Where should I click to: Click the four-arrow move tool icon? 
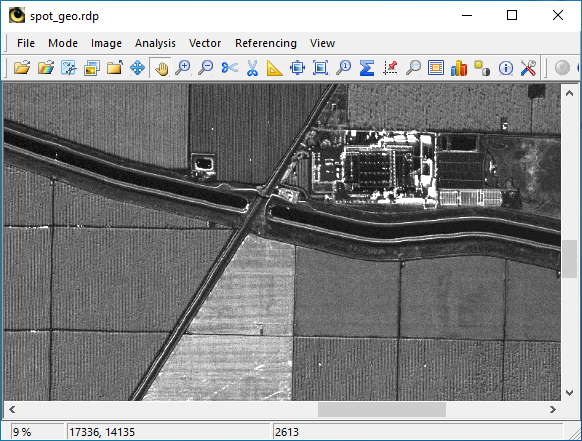(x=137, y=68)
